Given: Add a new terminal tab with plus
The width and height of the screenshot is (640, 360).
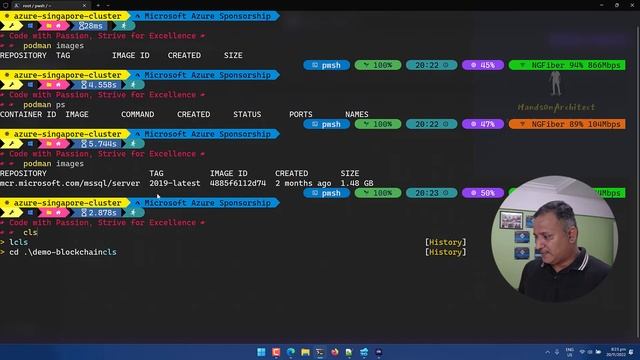Looking at the screenshot, I should pos(98,5).
